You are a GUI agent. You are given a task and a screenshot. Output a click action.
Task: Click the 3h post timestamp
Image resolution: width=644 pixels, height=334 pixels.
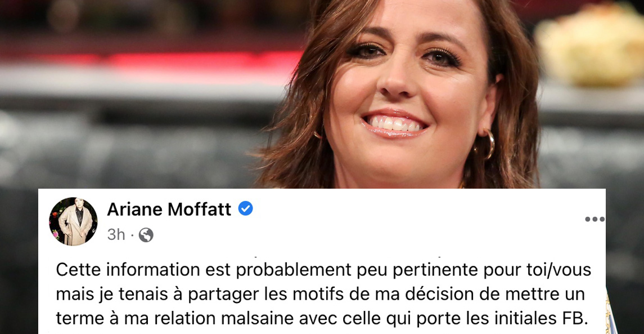[x=116, y=235]
